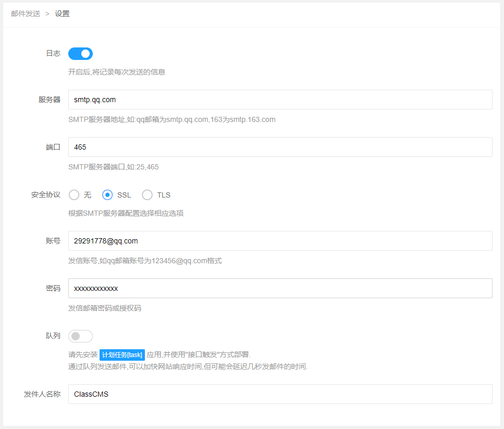
Task: Click the hint text 开启后,将记录每次发送的信息
Action: pyautogui.click(x=117, y=72)
